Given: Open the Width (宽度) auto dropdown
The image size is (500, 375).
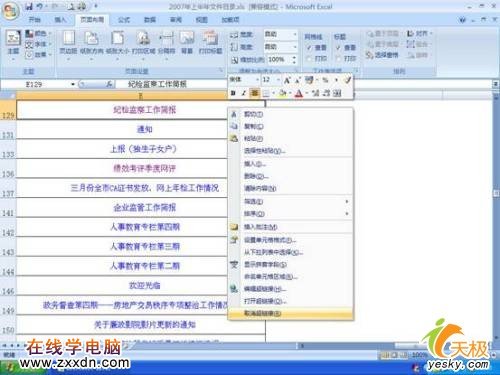Looking at the screenshot, I should (x=295, y=34).
